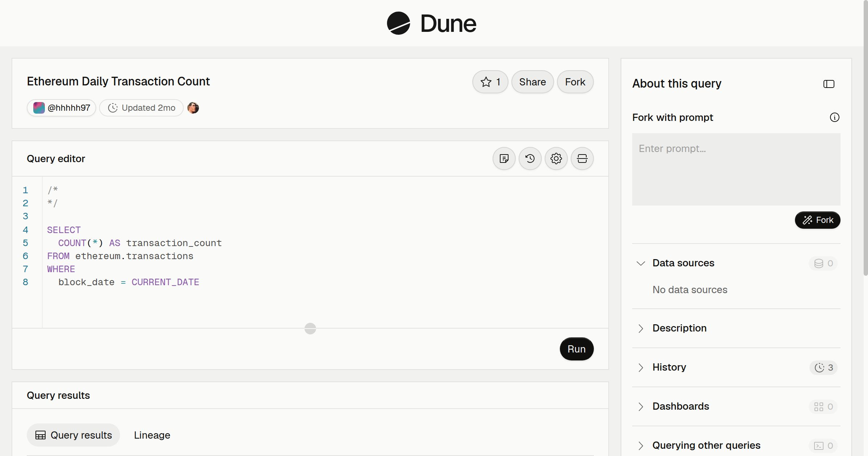
Task: Click the SELECT keyword on line 4
Action: [x=64, y=230]
